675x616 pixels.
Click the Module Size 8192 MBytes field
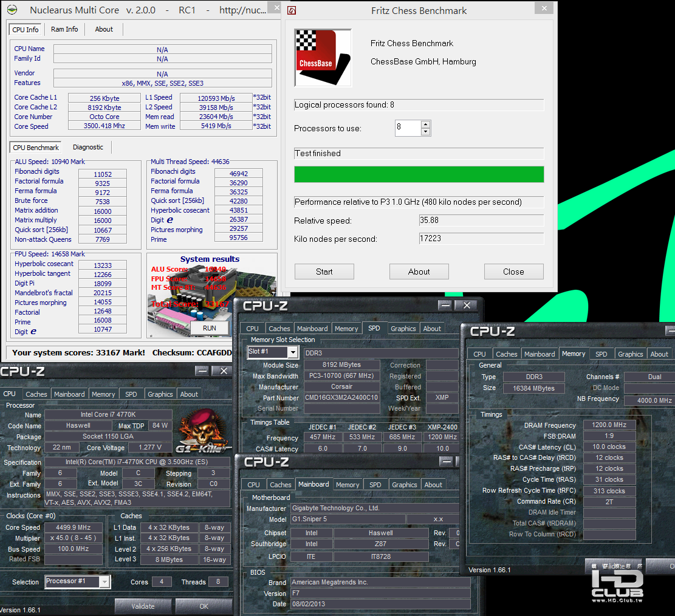click(341, 364)
